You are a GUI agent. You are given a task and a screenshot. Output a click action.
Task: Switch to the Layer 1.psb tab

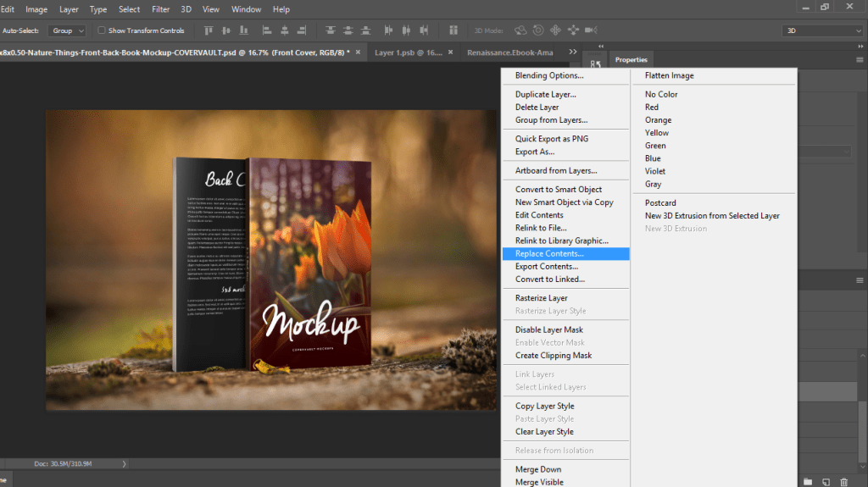409,53
